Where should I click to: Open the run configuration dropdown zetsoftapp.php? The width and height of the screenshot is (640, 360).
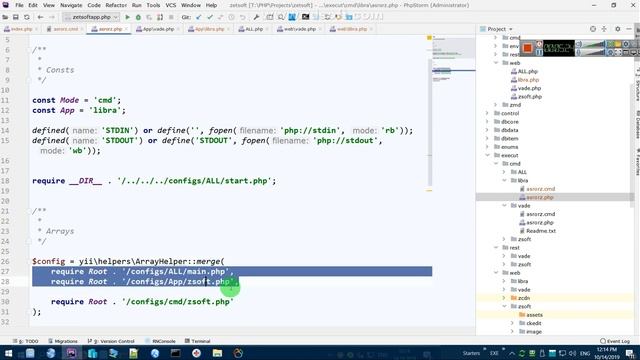tap(91, 17)
